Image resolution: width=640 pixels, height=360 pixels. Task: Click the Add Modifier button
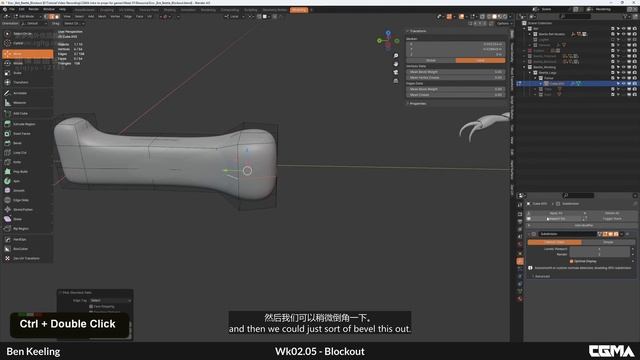coord(584,225)
